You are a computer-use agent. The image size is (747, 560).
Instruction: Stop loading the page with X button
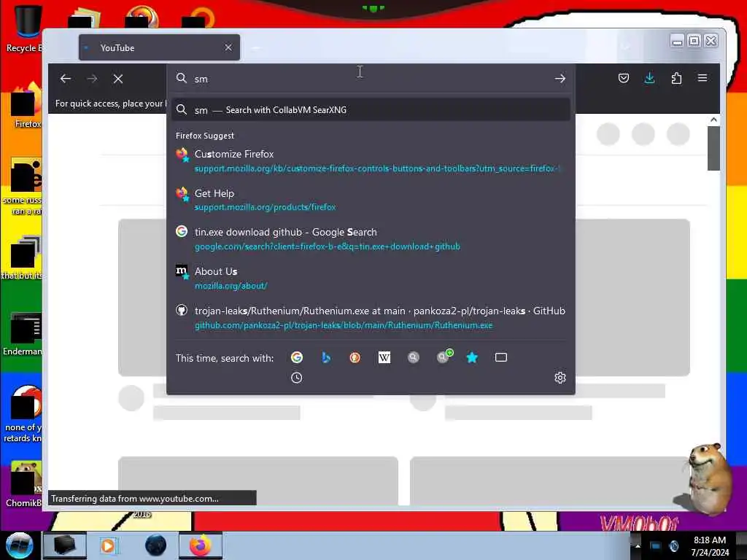[118, 79]
